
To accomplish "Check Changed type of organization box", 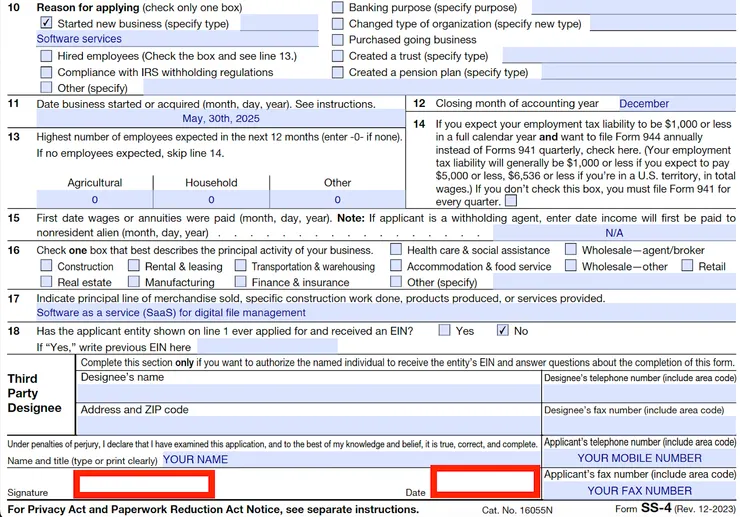I will tap(337, 24).
